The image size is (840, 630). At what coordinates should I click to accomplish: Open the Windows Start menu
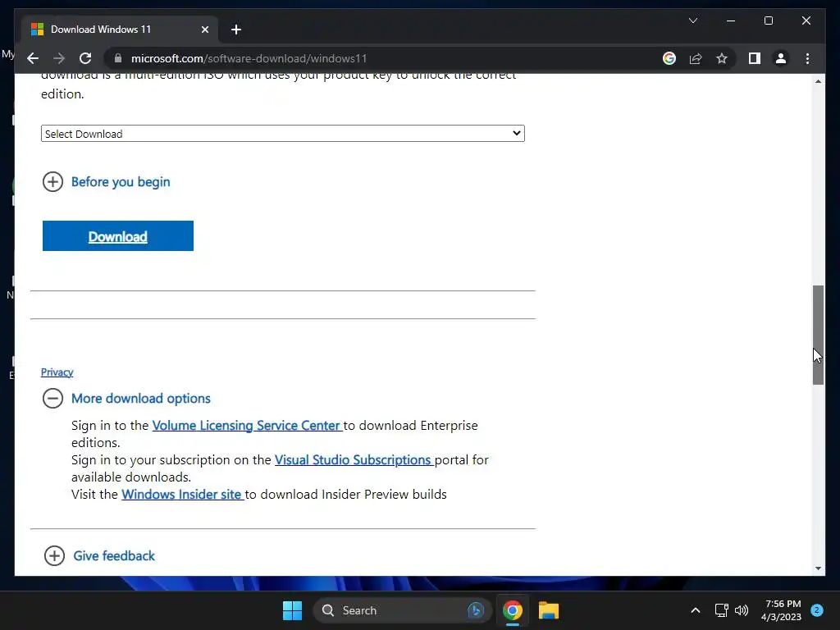pyautogui.click(x=293, y=610)
